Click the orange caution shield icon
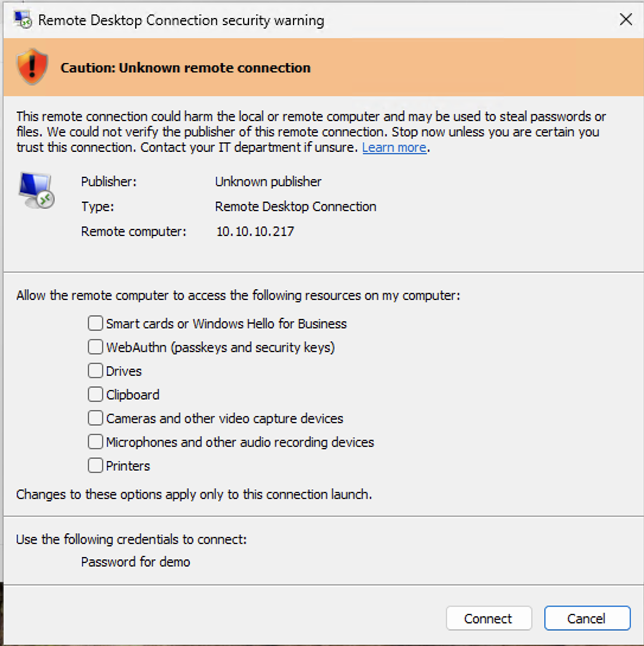 click(32, 66)
